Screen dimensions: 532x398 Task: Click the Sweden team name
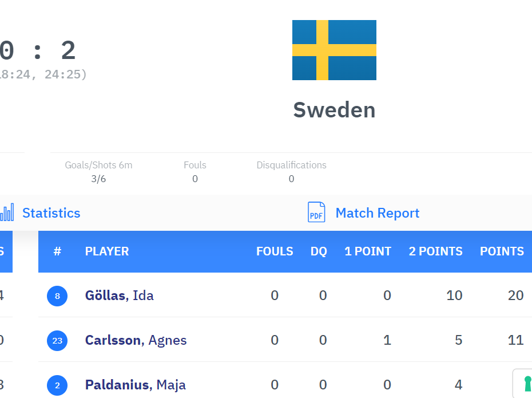click(x=334, y=110)
